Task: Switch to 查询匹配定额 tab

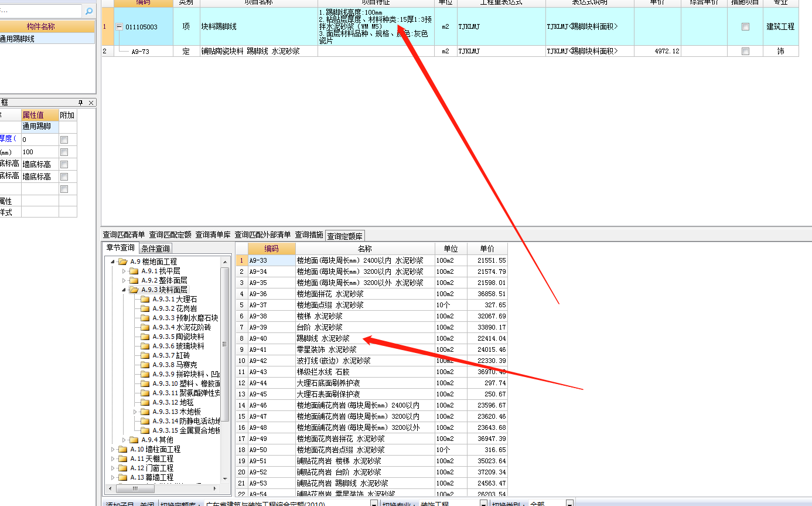Action: tap(170, 235)
